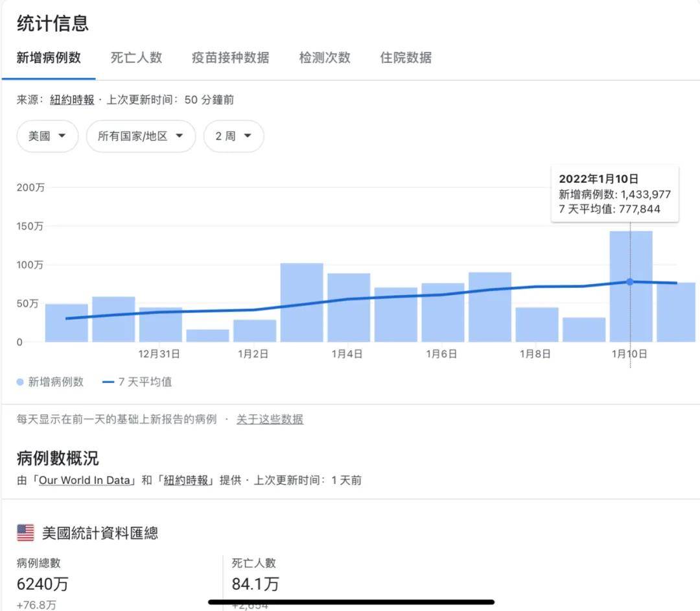
Task: Click the 关于这些数据 link
Action: (x=270, y=419)
